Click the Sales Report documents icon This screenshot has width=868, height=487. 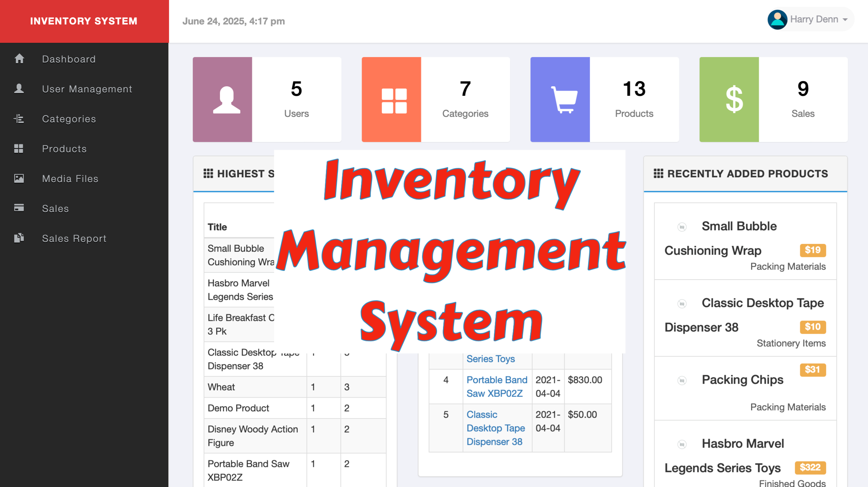19,238
